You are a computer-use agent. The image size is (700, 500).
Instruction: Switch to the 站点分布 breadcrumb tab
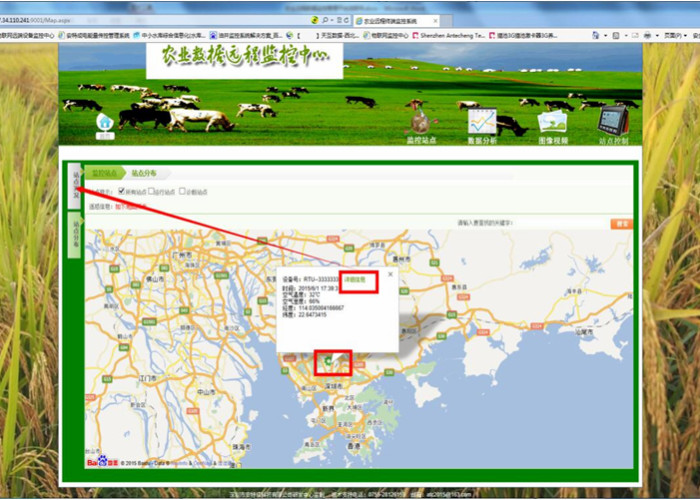click(x=144, y=173)
